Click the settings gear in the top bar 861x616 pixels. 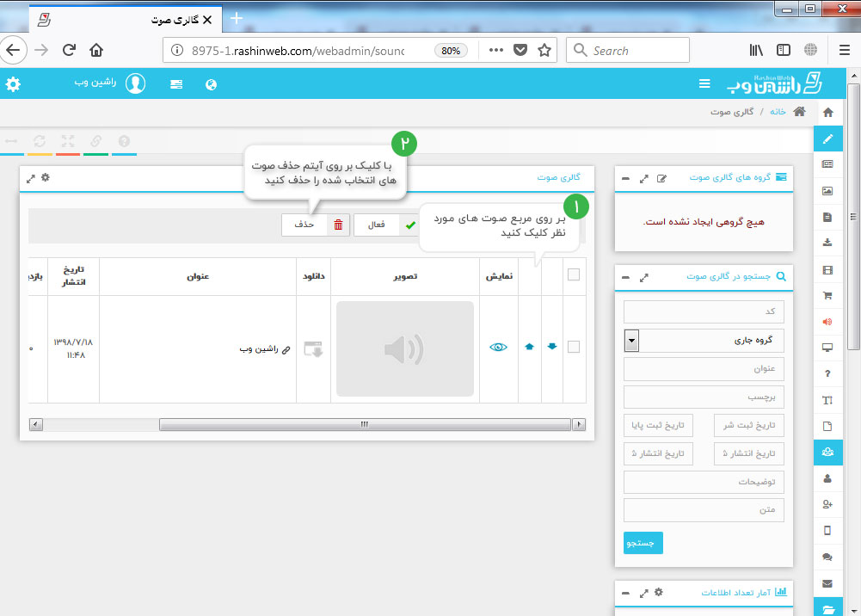[13, 84]
